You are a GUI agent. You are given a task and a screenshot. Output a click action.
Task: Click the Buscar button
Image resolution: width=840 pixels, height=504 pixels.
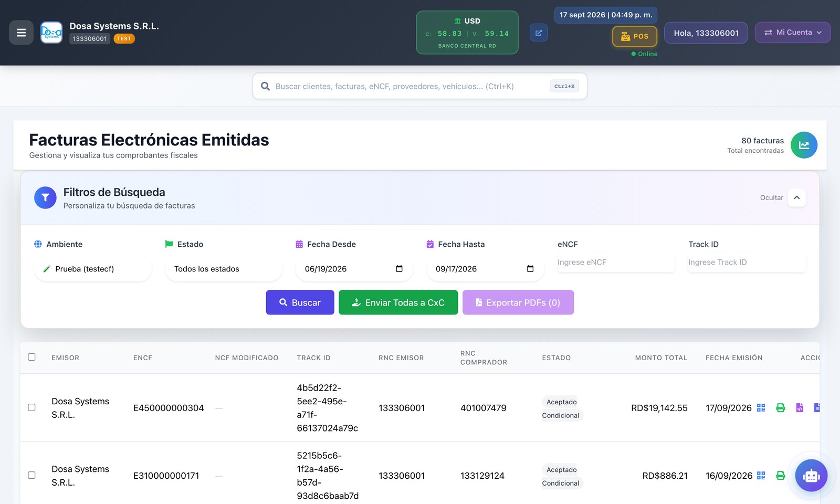tap(300, 302)
